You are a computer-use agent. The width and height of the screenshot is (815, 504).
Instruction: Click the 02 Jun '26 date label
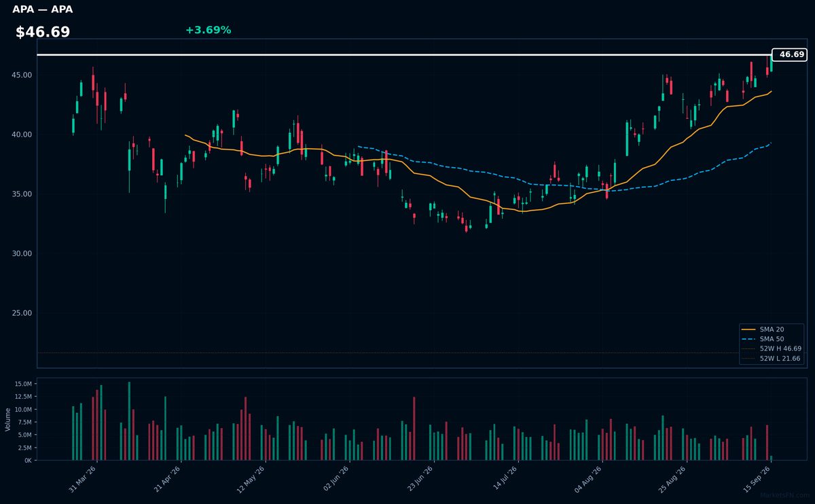[336, 479]
